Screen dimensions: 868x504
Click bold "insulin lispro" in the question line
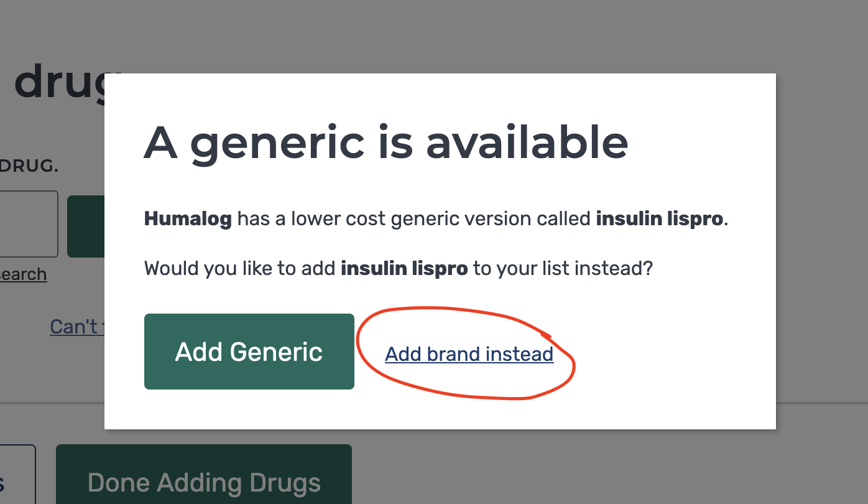point(404,269)
